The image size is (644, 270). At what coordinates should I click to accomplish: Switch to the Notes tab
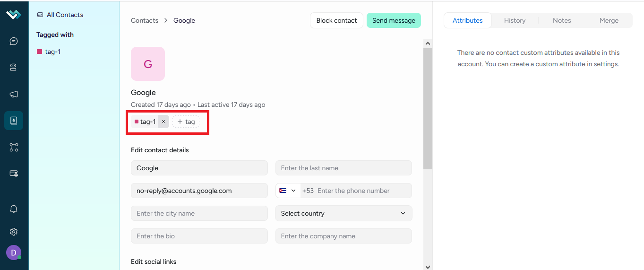tap(562, 20)
